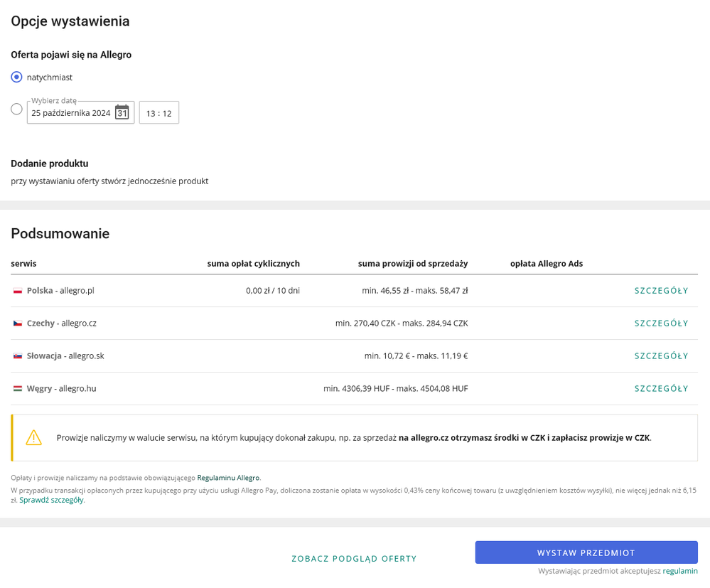The image size is (710, 588).
Task: Click 'min. 4306,39 HUF - maks. 4504,08 HUF'
Action: (x=396, y=389)
